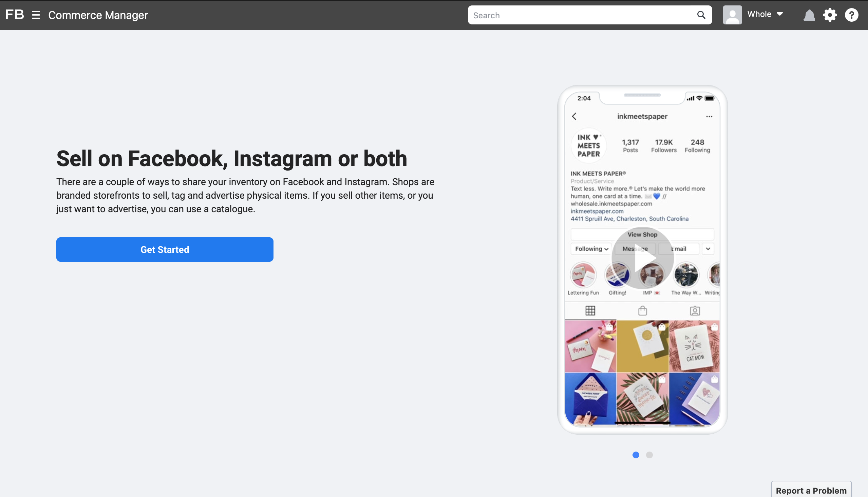Click the shop bag tab on mockup
This screenshot has height=497, width=868.
tap(643, 311)
